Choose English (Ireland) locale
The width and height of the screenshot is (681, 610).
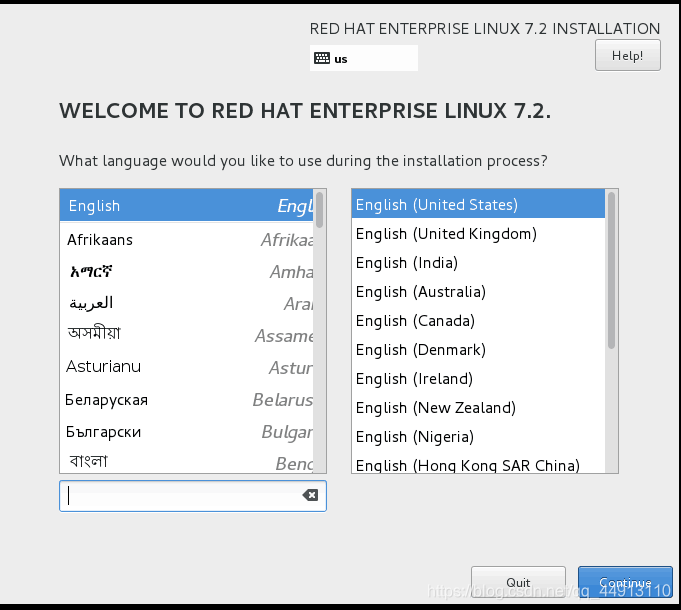(478, 379)
